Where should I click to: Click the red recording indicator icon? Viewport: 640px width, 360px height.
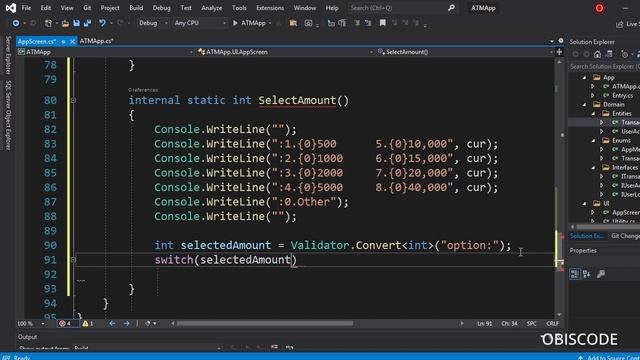pyautogui.click(x=599, y=8)
